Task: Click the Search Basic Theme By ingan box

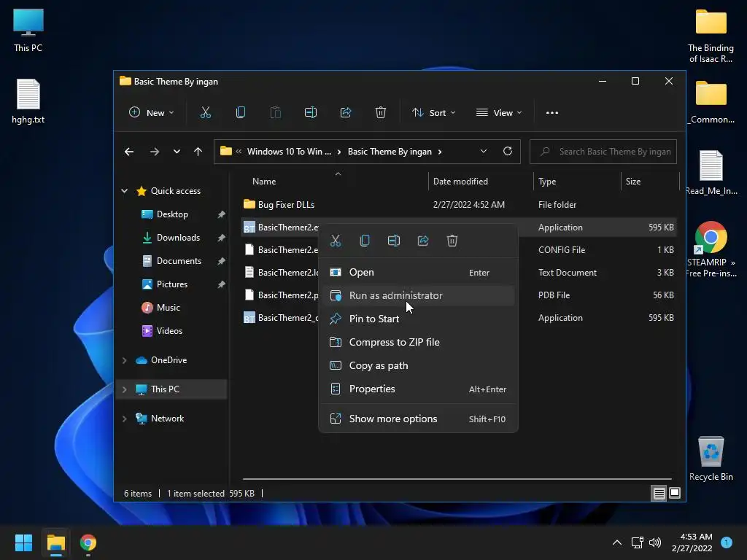Action: [603, 152]
